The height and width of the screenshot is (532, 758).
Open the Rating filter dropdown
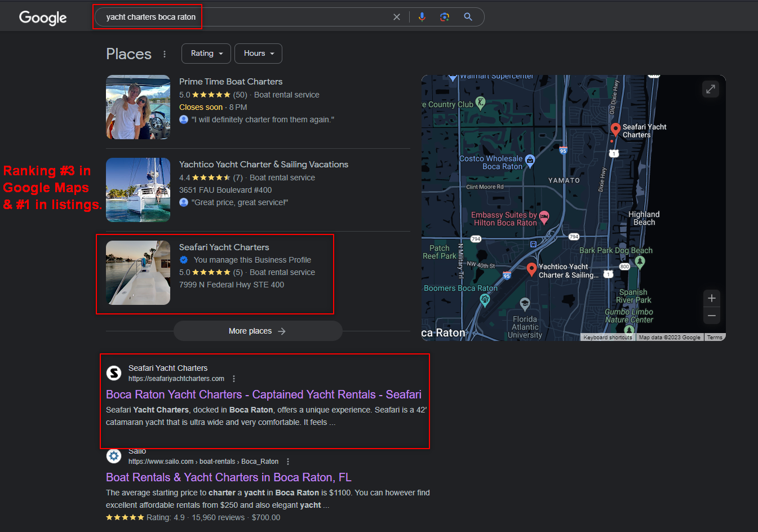point(206,54)
